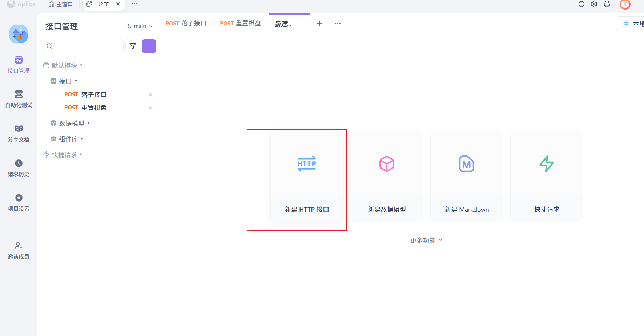Viewport: 644px width, 336px height.
Task: Collapse the 默认模块 tree node
Action: coord(63,65)
